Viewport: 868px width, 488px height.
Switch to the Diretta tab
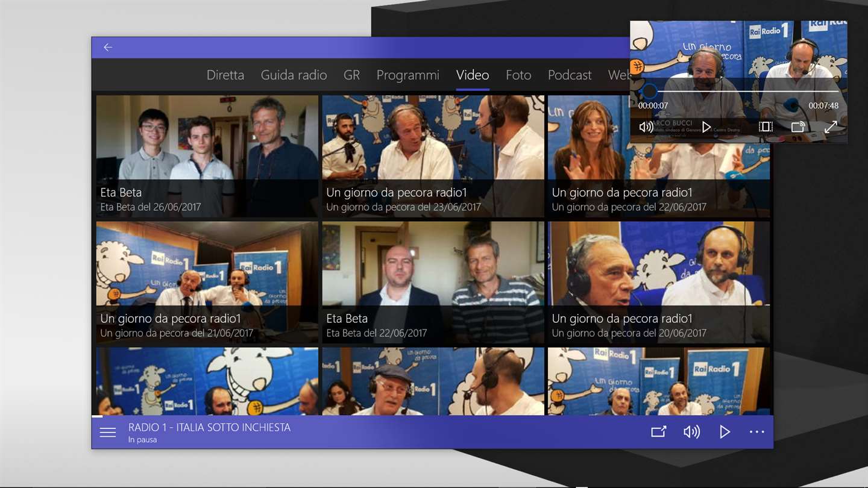tap(225, 75)
